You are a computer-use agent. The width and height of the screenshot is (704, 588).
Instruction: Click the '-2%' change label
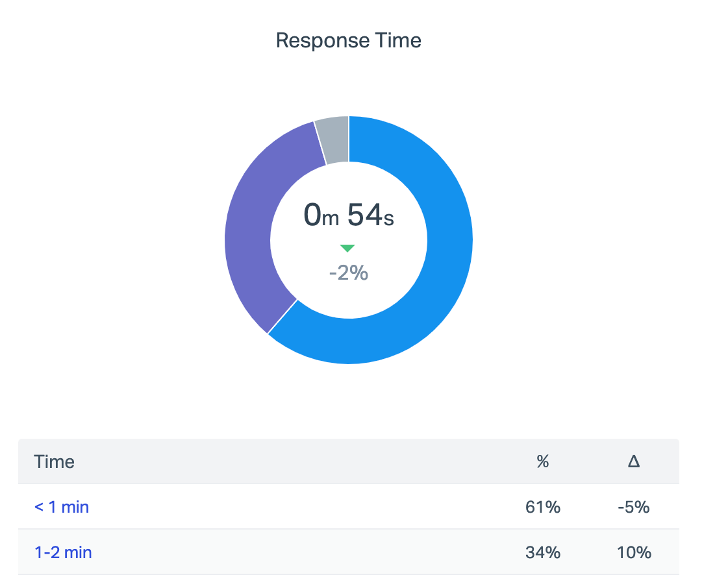click(x=349, y=273)
